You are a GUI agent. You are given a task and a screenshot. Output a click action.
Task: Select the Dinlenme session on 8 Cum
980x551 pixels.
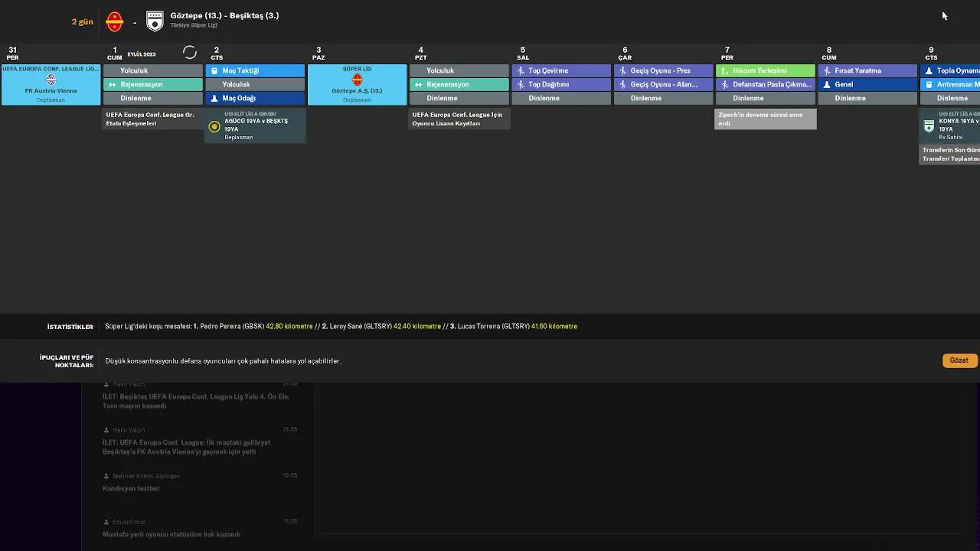click(x=867, y=98)
